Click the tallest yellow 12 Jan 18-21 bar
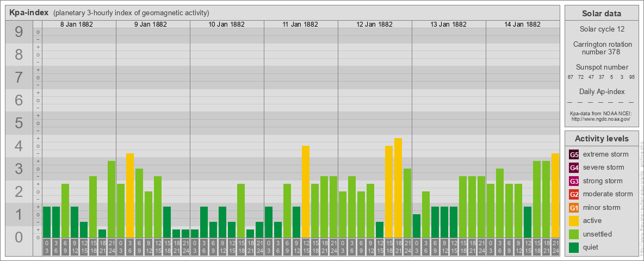Image resolution: width=644 pixels, height=261 pixels. (x=398, y=188)
